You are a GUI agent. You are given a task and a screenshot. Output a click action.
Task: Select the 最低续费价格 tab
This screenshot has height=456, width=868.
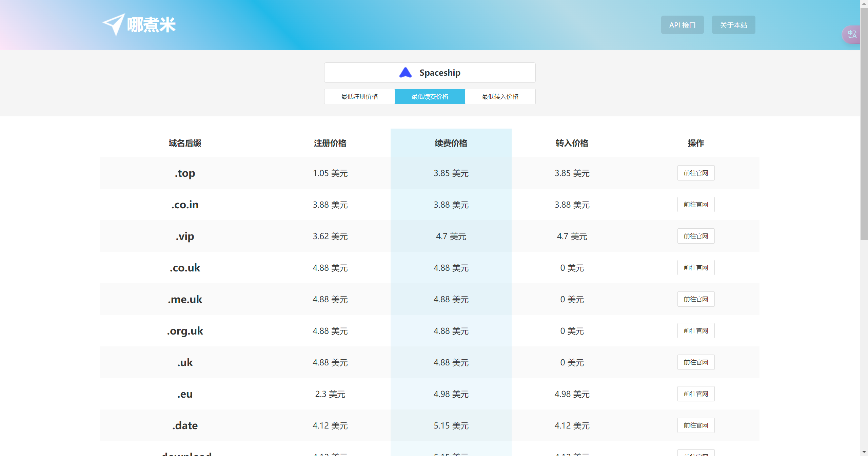coord(430,97)
